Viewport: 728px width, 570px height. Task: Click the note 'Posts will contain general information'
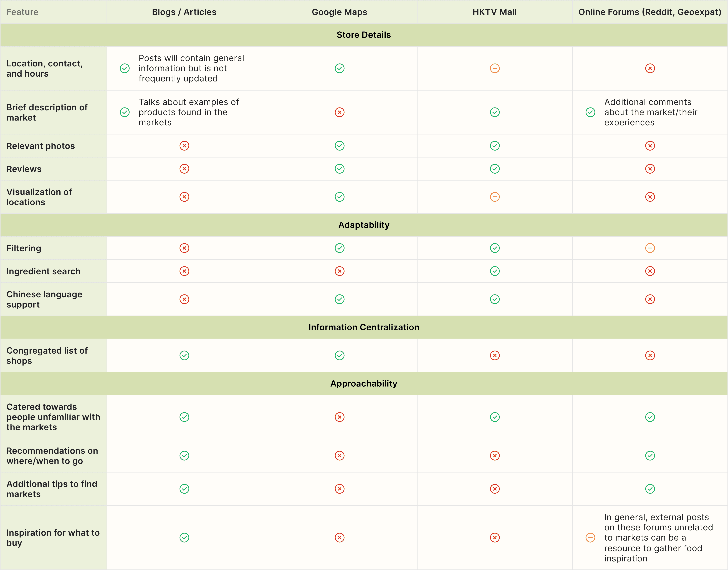tap(191, 68)
